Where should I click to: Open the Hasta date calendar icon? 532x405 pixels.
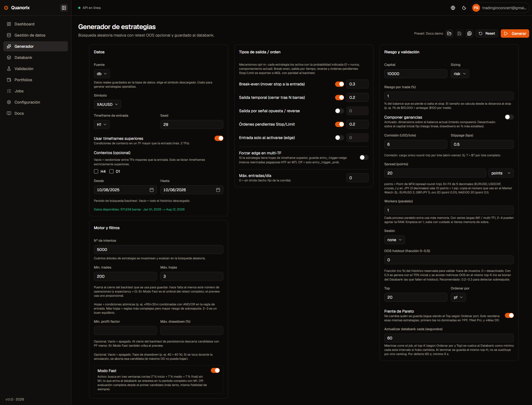coord(218,190)
